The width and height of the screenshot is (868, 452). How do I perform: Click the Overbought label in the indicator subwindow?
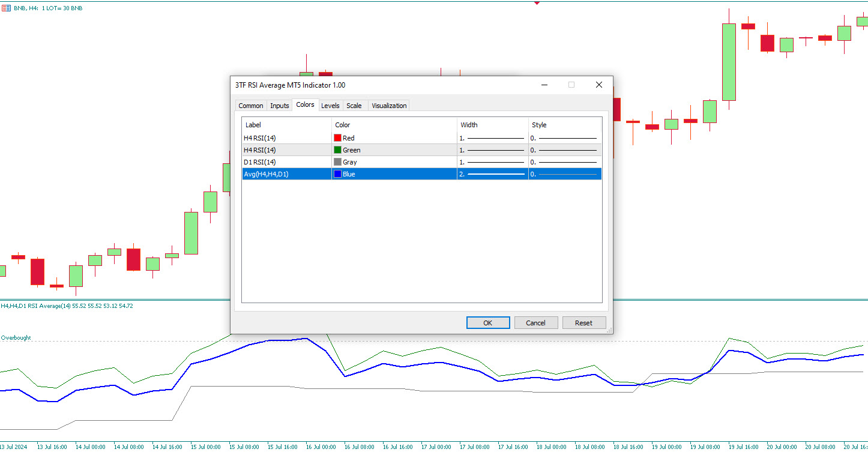[16, 337]
